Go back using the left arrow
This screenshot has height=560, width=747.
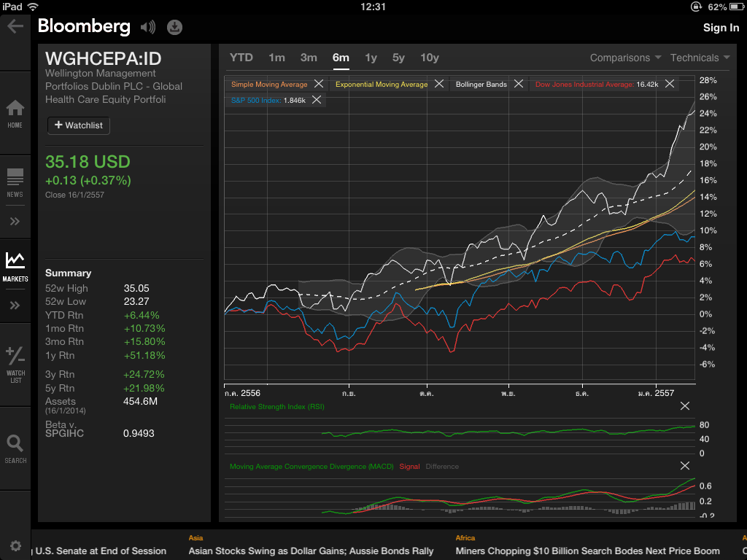pyautogui.click(x=15, y=26)
